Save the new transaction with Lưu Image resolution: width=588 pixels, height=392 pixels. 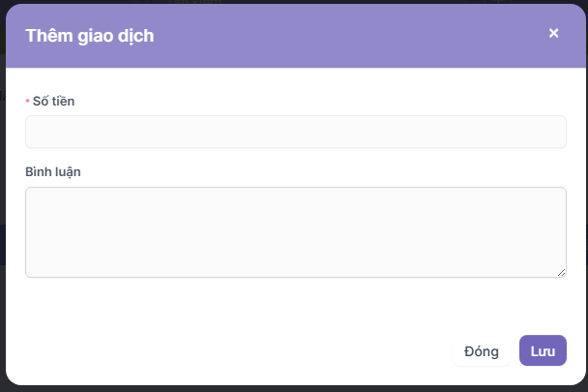[543, 350]
